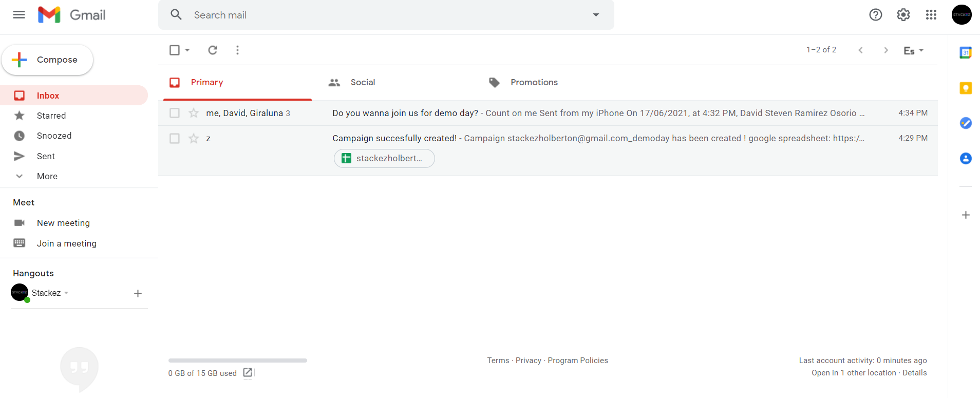Click the Refresh inbox icon
The height and width of the screenshot is (398, 980).
point(213,50)
